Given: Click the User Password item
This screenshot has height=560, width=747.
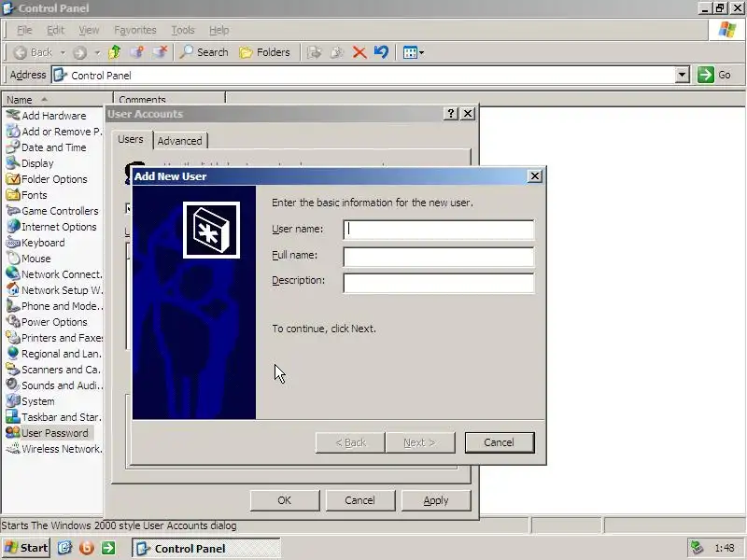Looking at the screenshot, I should tap(48, 433).
